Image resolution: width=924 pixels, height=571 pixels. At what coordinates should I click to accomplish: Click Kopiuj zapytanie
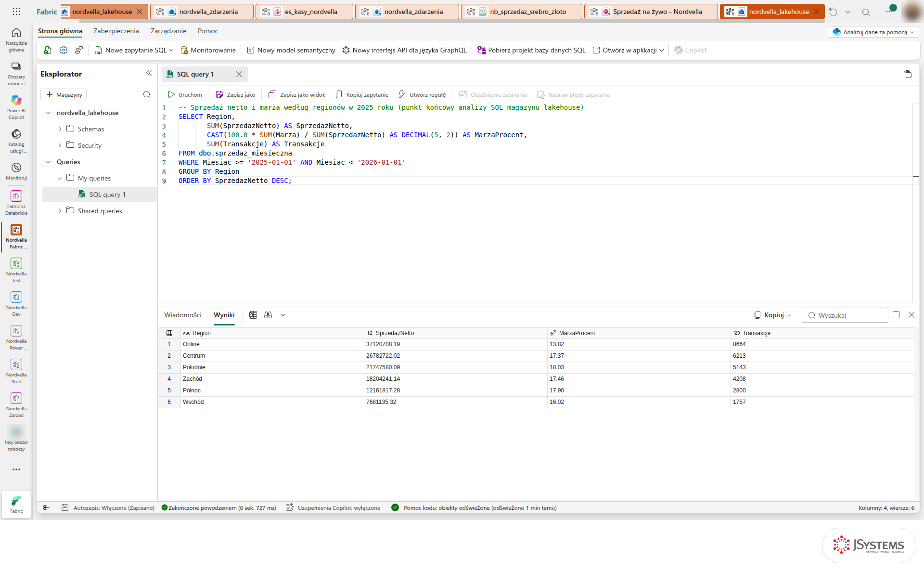pos(362,95)
